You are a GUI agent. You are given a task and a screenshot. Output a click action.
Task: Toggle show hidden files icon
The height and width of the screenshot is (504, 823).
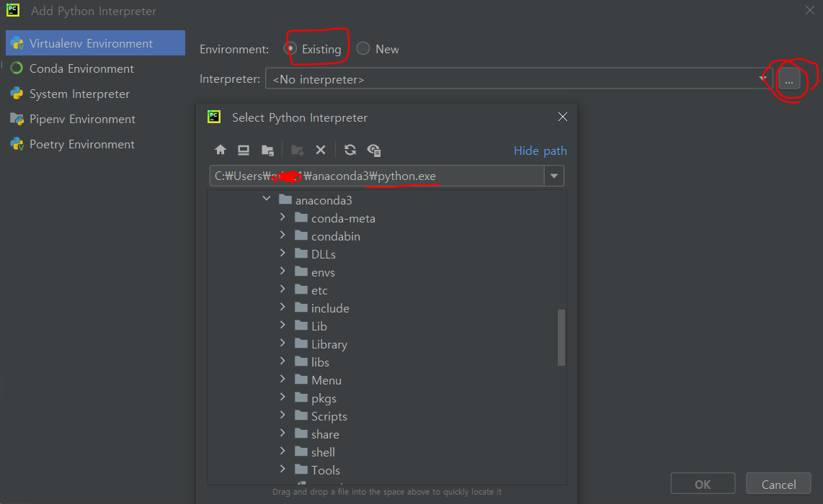(374, 150)
